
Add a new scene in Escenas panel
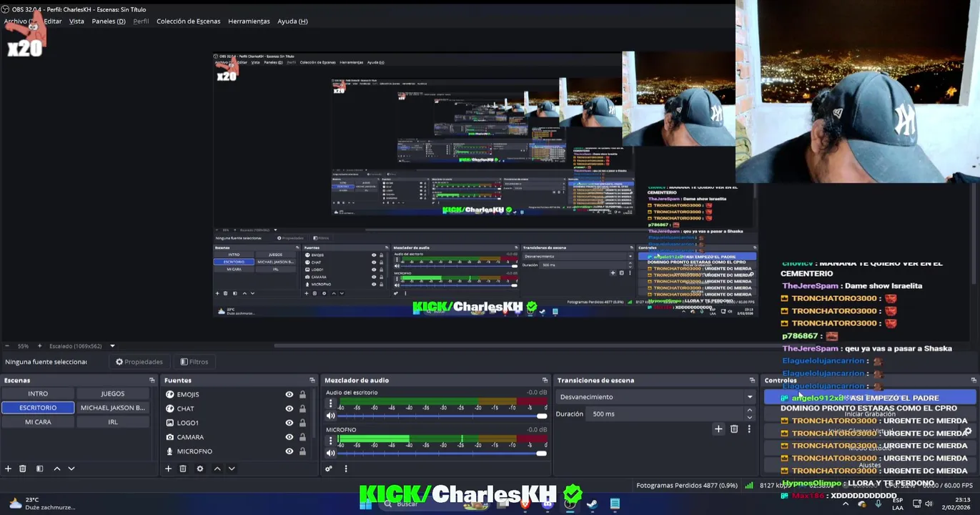(8, 469)
